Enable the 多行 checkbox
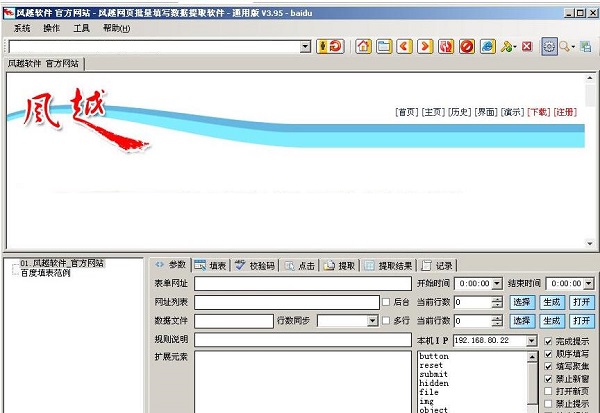This screenshot has width=600, height=413. click(x=386, y=320)
